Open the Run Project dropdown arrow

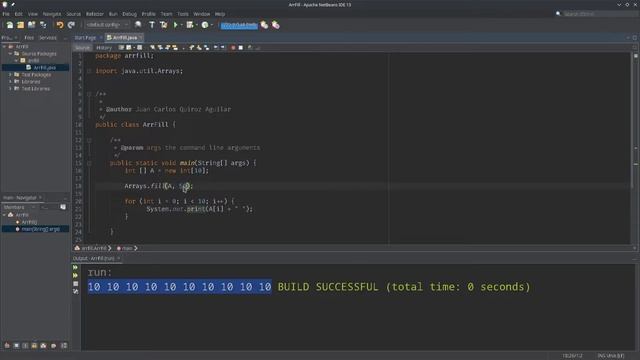click(181, 25)
